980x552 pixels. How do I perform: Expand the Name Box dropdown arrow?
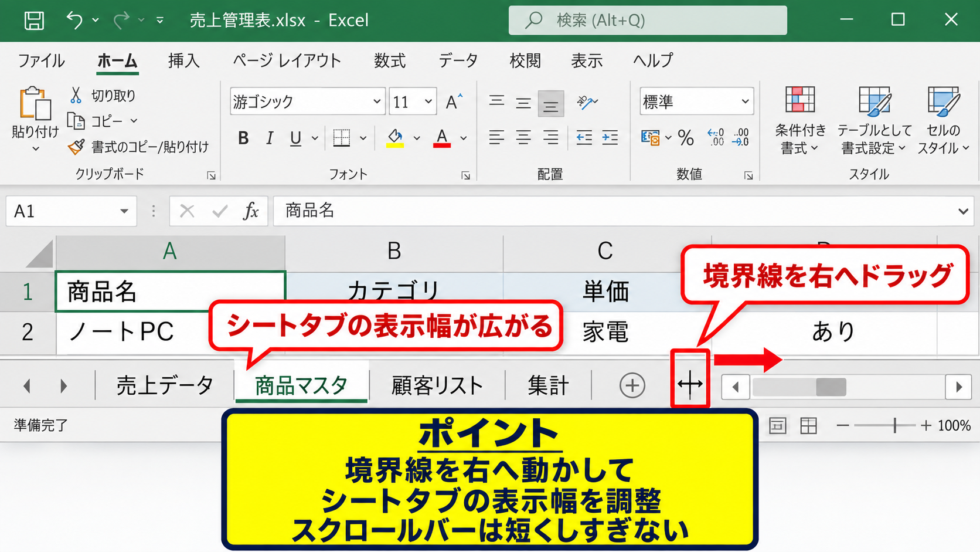(124, 211)
